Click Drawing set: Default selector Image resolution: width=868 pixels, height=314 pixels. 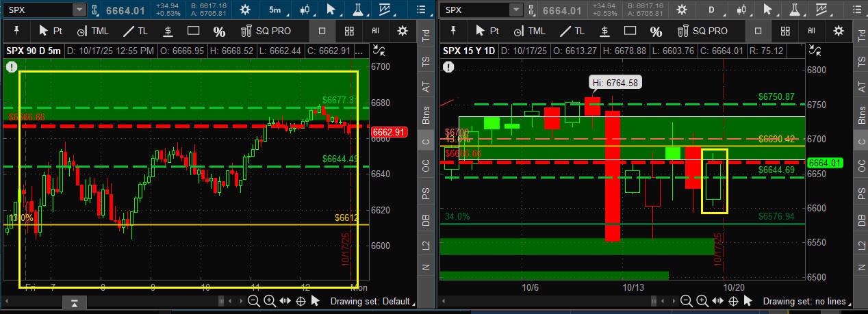373,301
